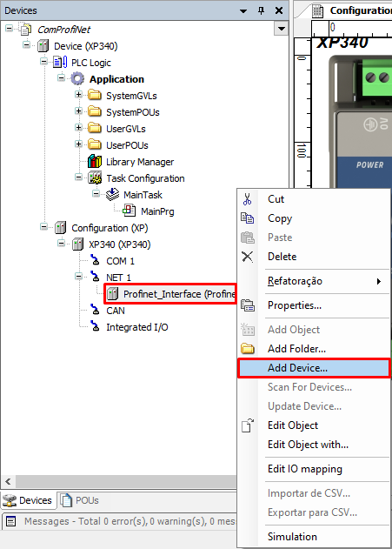Click the Cut scissors icon in context menu
Viewport: 392px width, 549px height.
coord(247,199)
